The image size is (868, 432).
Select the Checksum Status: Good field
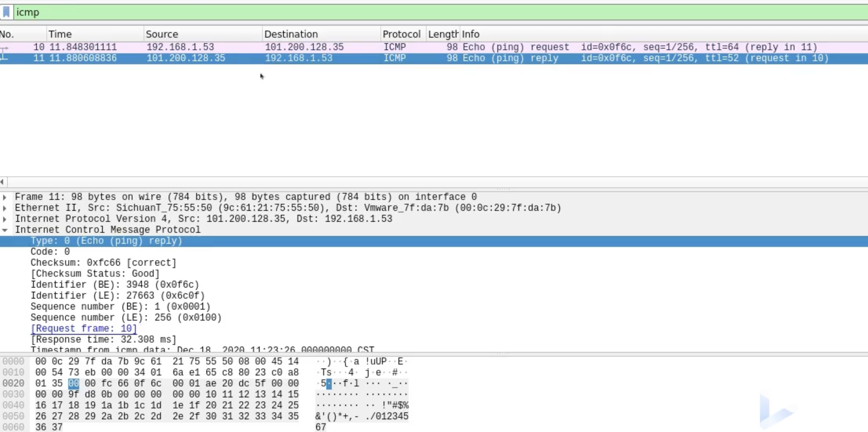(95, 274)
